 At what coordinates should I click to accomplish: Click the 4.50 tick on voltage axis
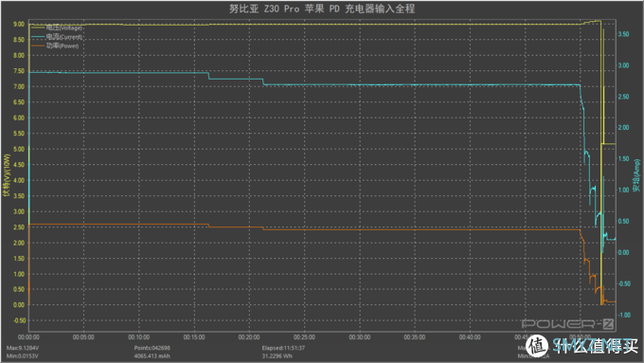pyautogui.click(x=19, y=165)
